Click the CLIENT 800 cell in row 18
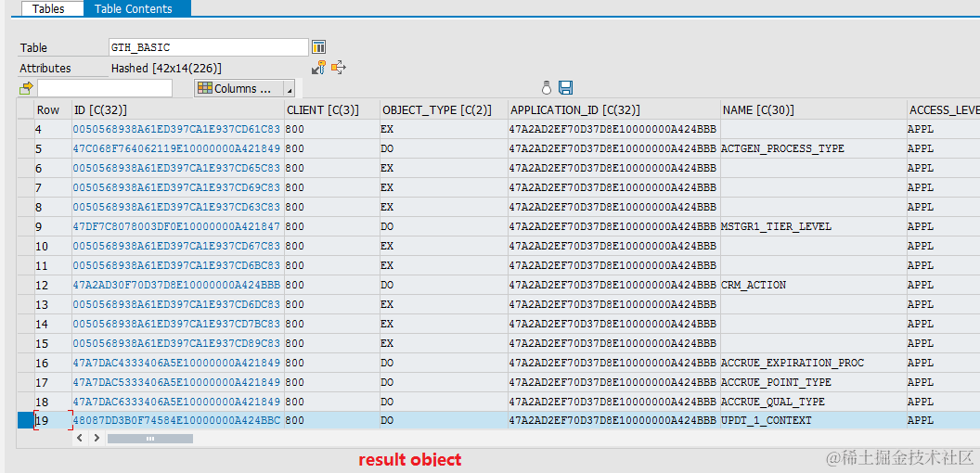 [x=332, y=402]
